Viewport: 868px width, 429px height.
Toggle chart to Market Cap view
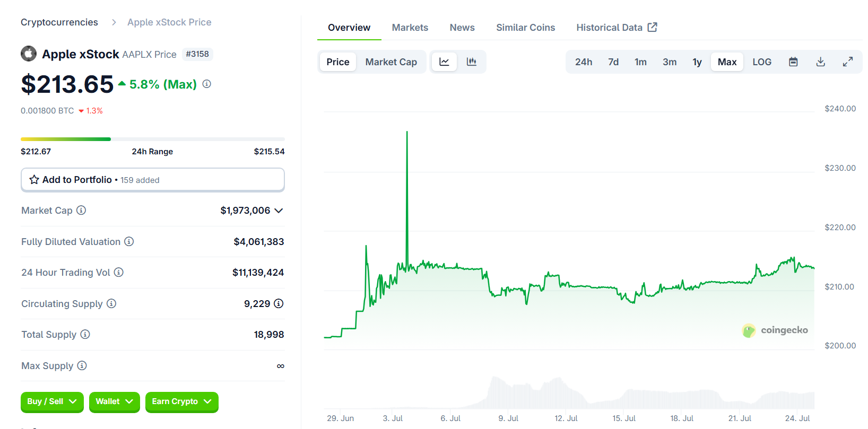click(391, 62)
